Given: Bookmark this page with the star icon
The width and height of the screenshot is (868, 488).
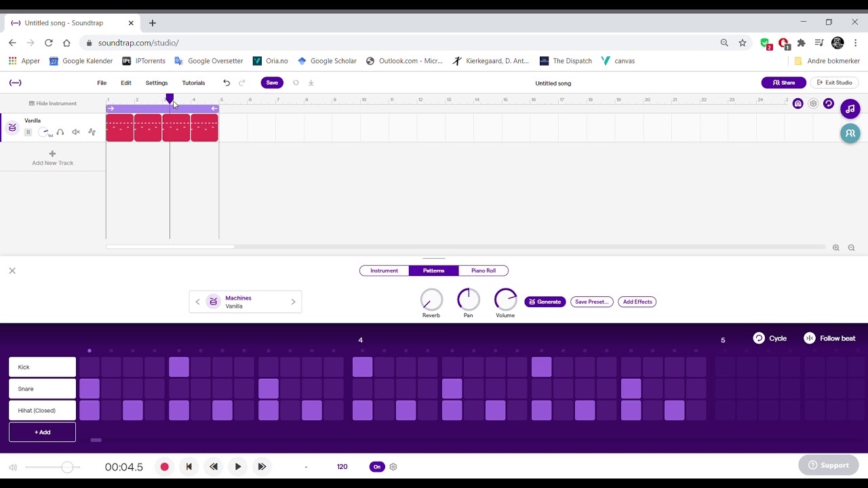Looking at the screenshot, I should [743, 43].
